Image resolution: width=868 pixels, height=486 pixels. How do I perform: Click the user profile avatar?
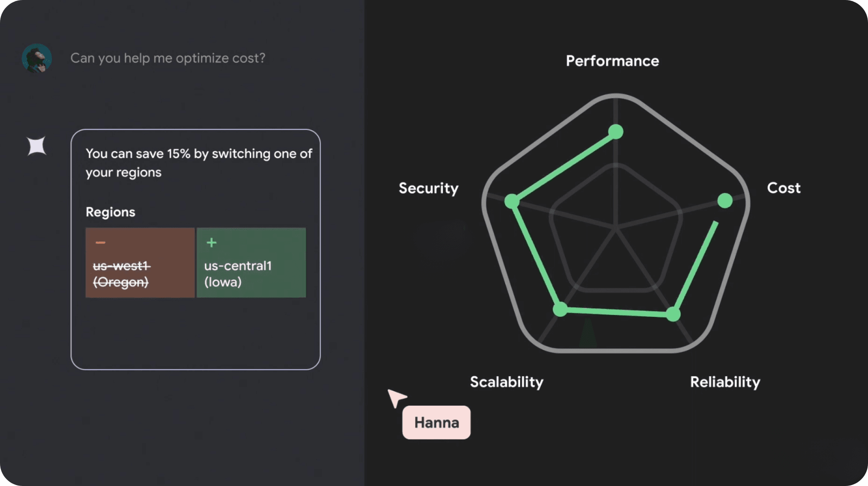[x=36, y=58]
